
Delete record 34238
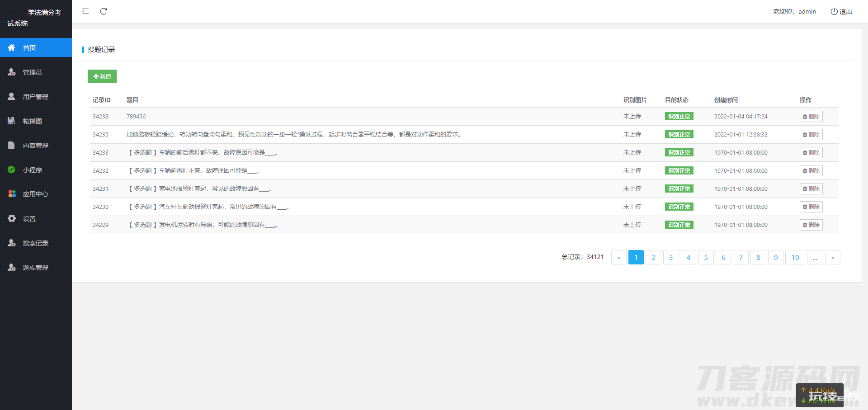click(x=811, y=116)
